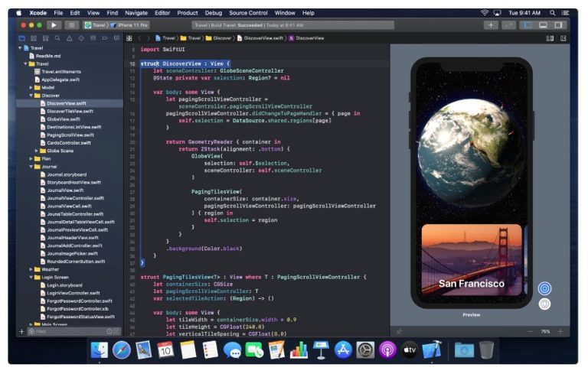Open the Test navigator diamond icon
The image size is (588, 374).
[81, 38]
